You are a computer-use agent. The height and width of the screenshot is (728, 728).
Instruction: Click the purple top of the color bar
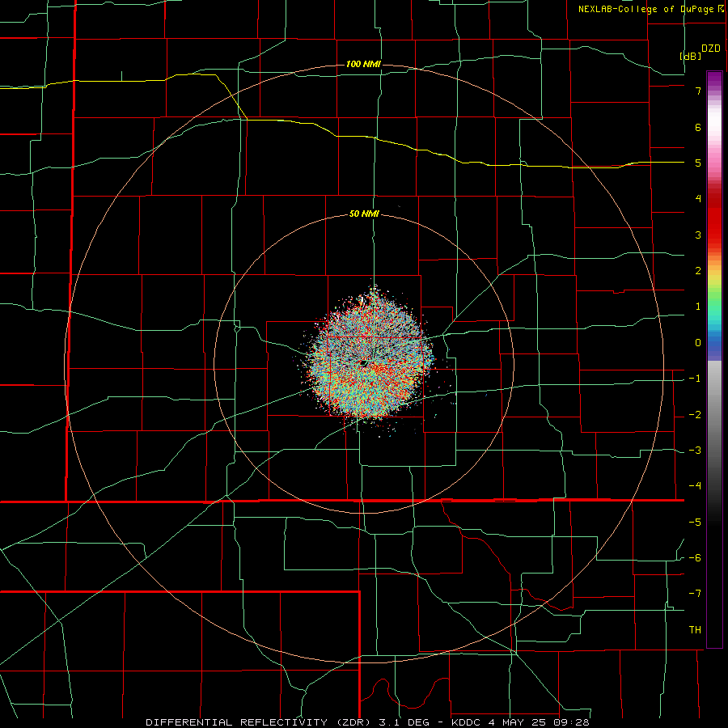coord(714,80)
